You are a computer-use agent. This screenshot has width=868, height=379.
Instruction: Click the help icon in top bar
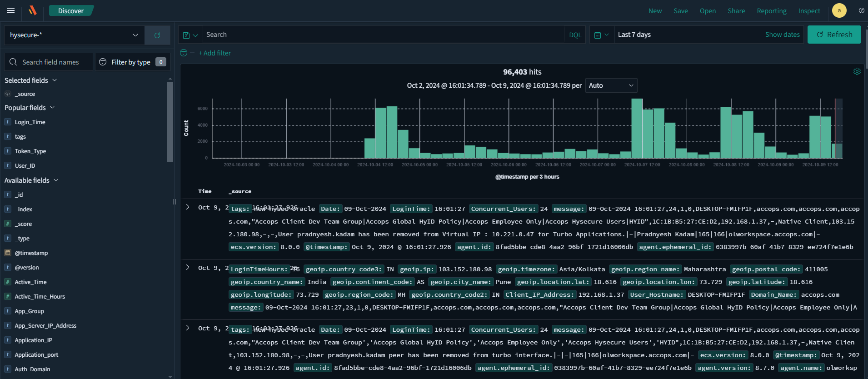[x=861, y=10]
